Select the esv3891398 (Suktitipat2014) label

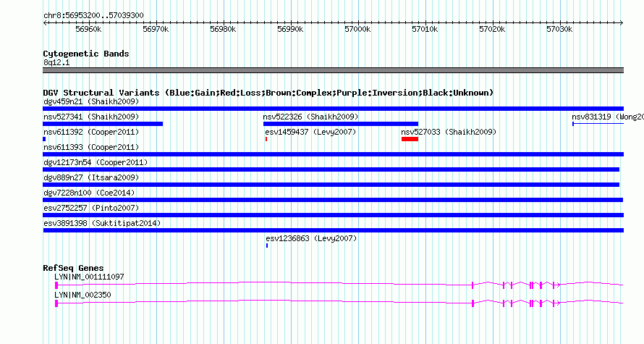pyautogui.click(x=102, y=223)
